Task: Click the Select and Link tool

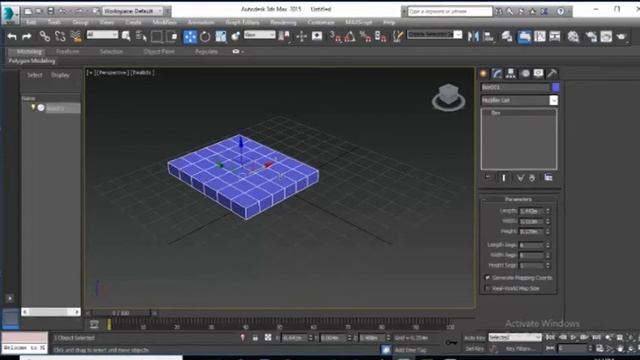Action: pyautogui.click(x=44, y=37)
